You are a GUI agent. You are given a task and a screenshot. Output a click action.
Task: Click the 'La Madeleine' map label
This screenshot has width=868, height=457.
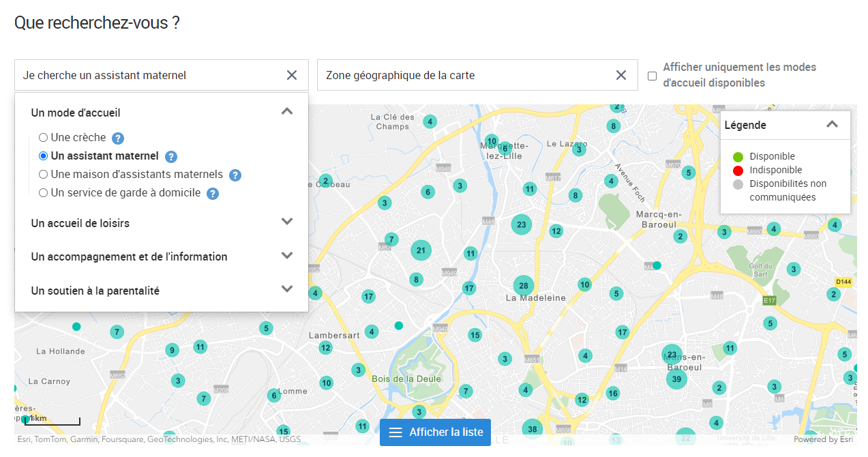click(536, 298)
